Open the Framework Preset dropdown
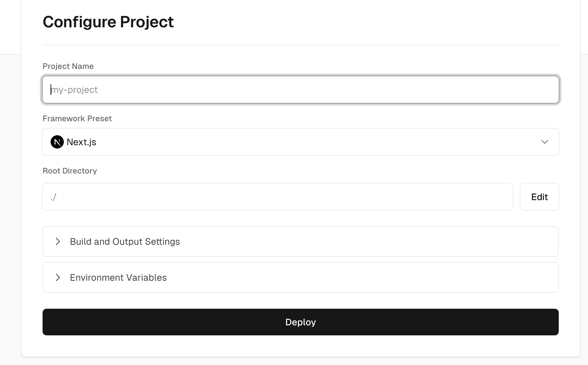Viewport: 588px width, 365px height. pyautogui.click(x=300, y=142)
